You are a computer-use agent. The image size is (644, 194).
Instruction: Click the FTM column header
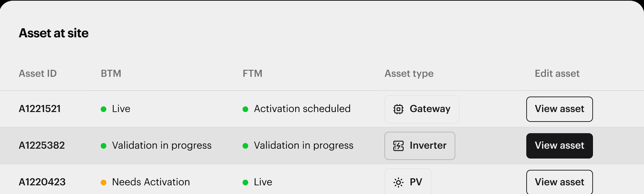[252, 73]
